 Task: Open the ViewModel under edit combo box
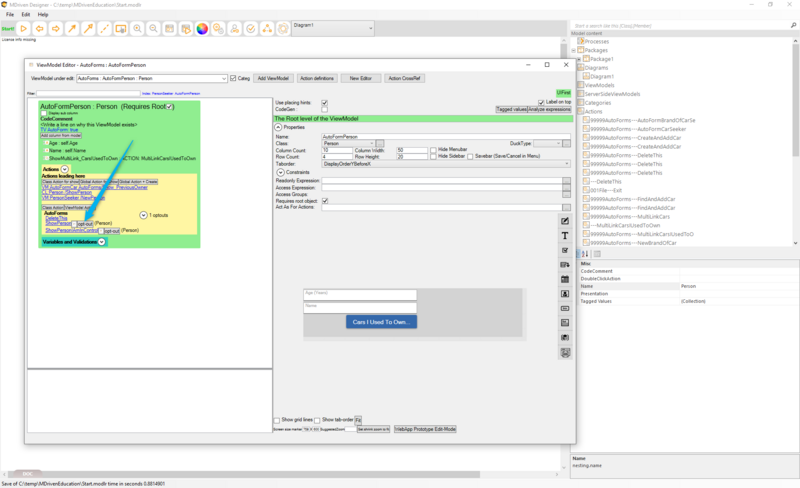pos(151,78)
